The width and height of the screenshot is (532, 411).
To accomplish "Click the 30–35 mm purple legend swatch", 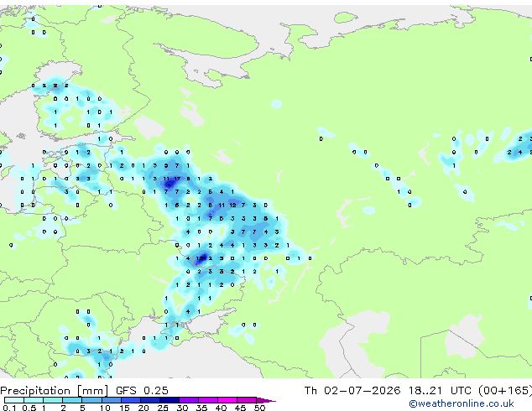I will [188, 400].
